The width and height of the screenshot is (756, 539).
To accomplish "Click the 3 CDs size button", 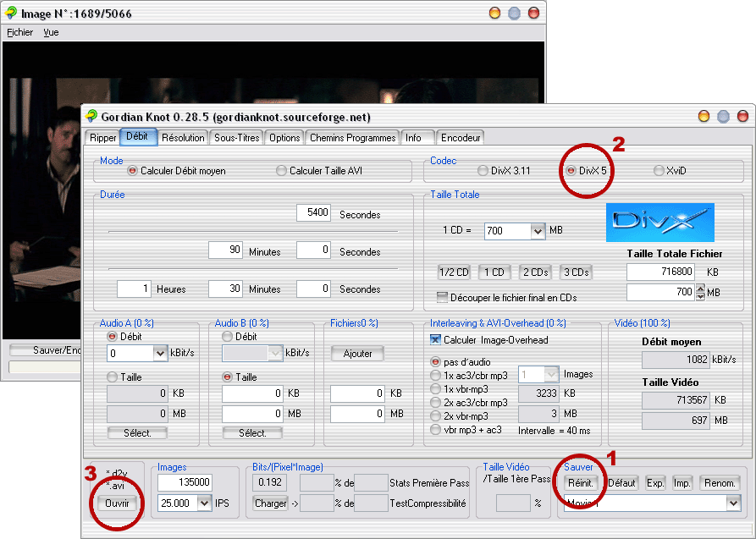I will [577, 272].
